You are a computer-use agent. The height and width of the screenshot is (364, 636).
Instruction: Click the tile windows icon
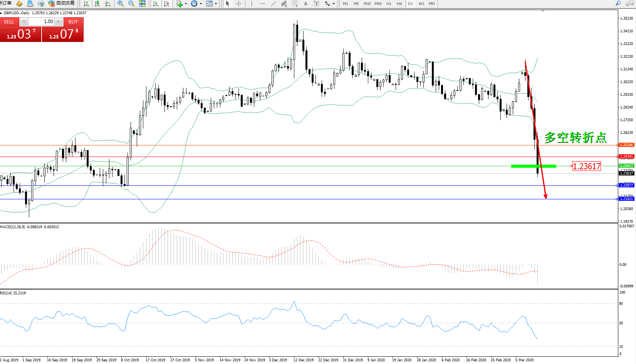(142, 3)
